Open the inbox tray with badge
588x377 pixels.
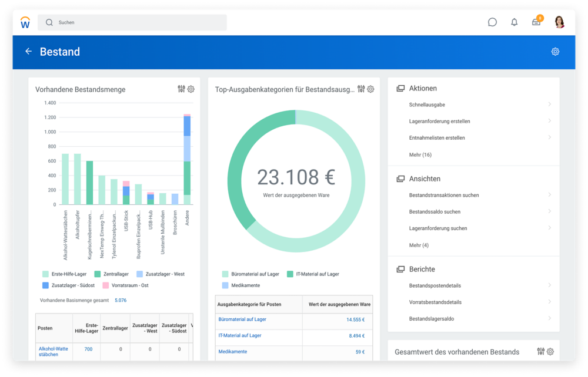(536, 22)
